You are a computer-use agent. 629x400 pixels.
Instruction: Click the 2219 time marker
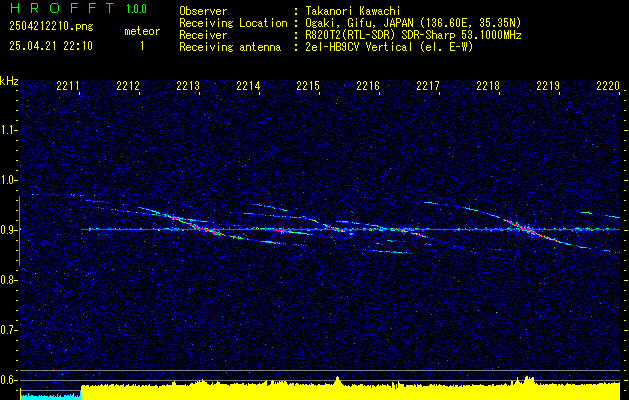(x=548, y=85)
